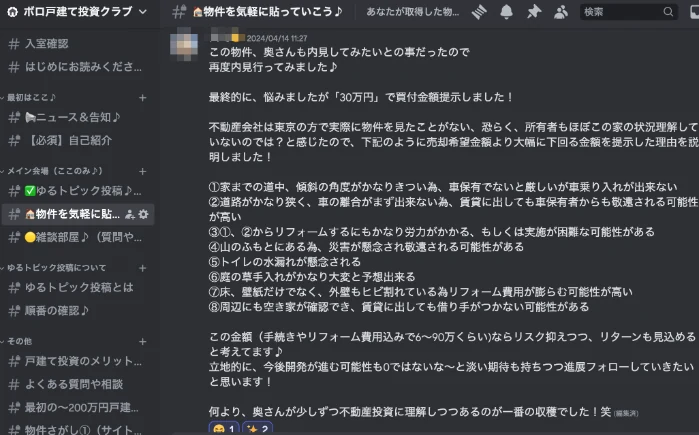Image resolution: width=699 pixels, height=435 pixels.
Task: Open the Threads icon in the channel header
Action: (479, 12)
